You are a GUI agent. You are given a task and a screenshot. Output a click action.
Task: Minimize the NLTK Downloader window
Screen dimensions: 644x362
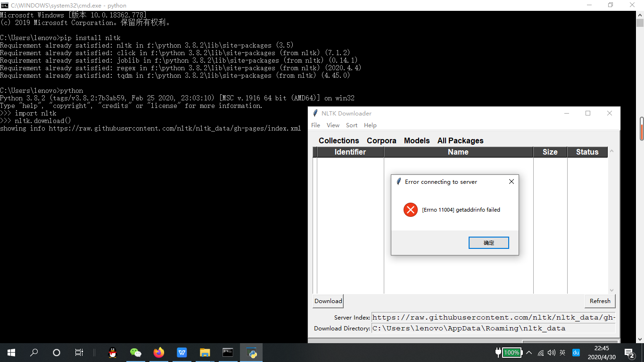click(566, 113)
